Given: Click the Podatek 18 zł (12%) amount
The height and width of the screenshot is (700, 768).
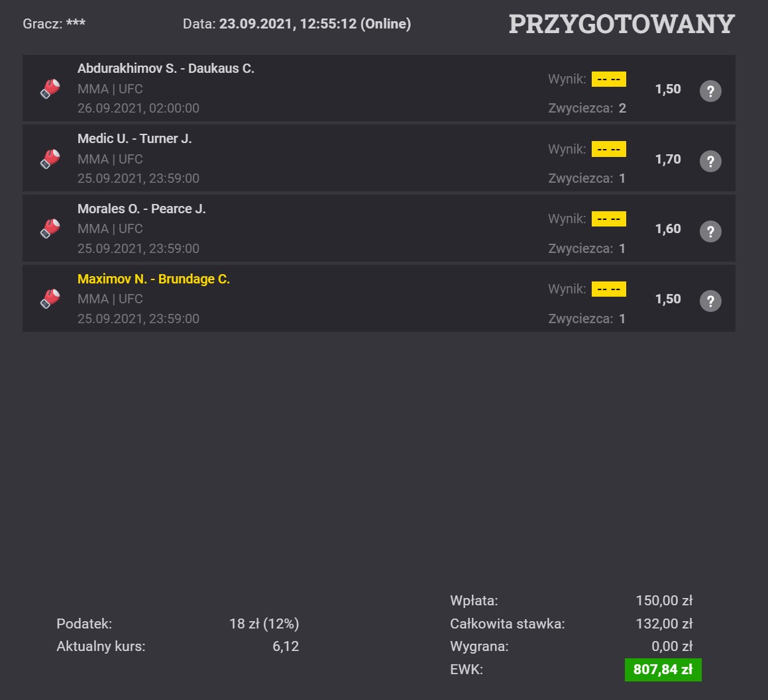Looking at the screenshot, I should [x=264, y=624].
